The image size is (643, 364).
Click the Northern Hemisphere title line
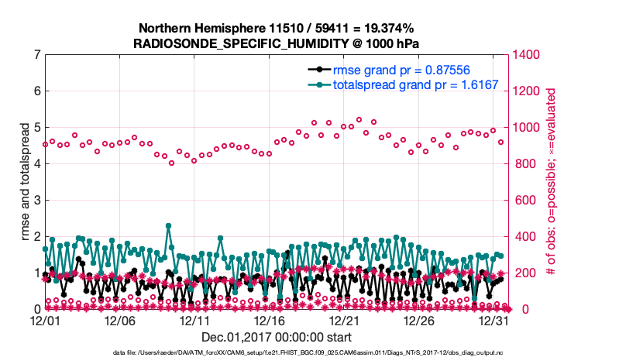277,28
